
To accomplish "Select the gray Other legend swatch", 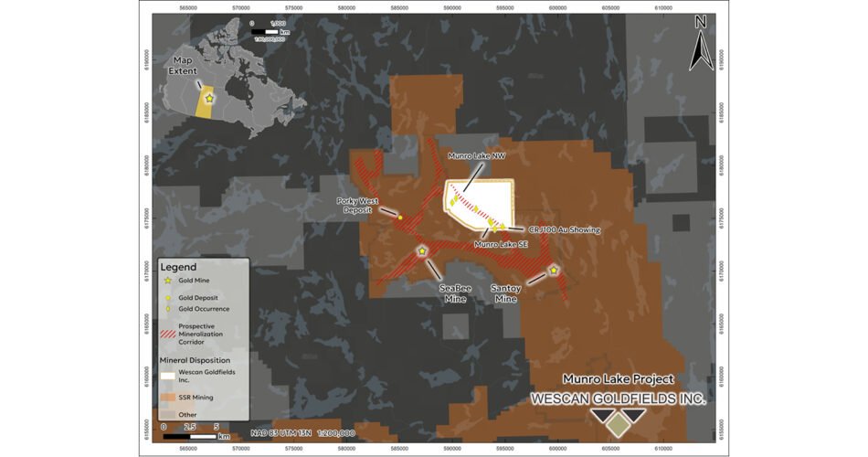I will click(168, 414).
